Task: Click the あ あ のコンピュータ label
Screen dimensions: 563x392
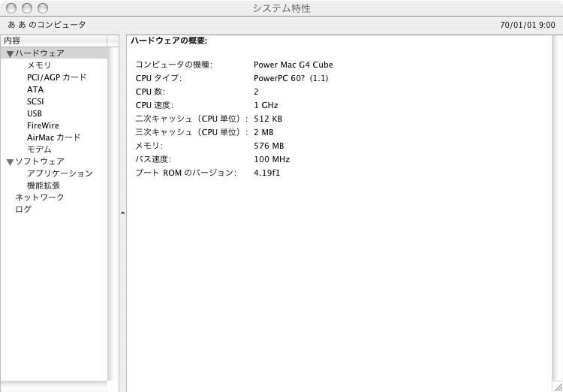Action: tap(47, 25)
